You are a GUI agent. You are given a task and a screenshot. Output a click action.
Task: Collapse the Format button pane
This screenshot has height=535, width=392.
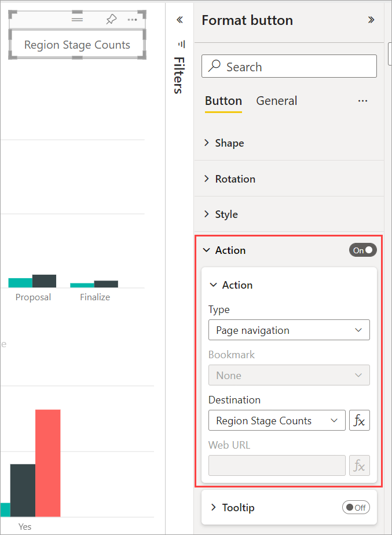tap(371, 19)
